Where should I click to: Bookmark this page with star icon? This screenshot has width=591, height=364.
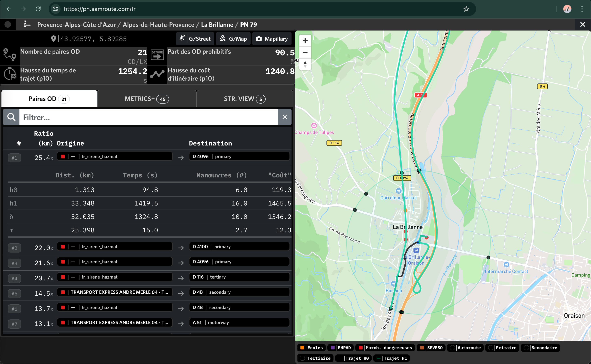point(466,9)
